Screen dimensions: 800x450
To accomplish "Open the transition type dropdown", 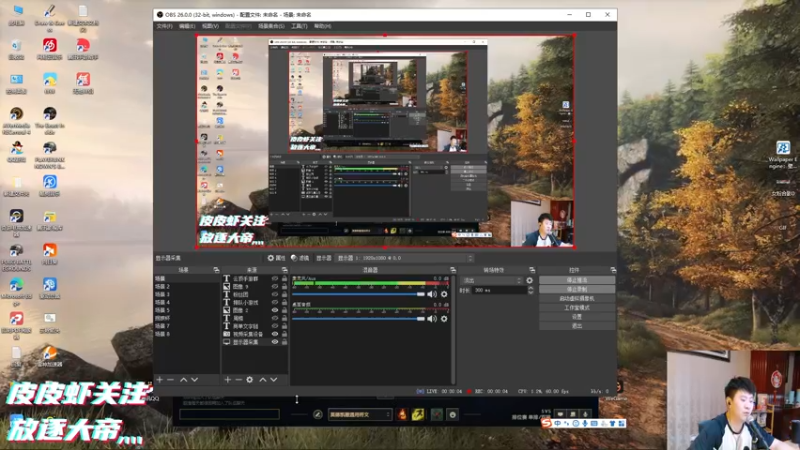I will [491, 281].
